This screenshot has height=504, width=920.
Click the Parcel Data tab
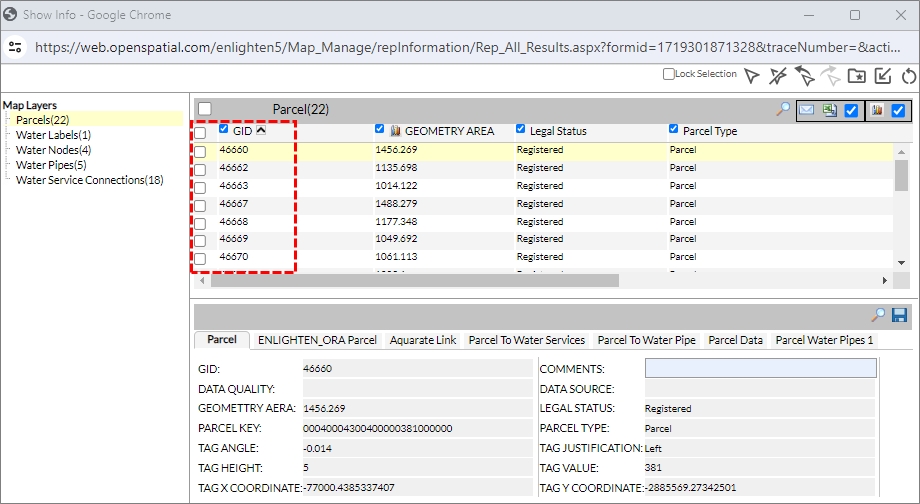(735, 340)
